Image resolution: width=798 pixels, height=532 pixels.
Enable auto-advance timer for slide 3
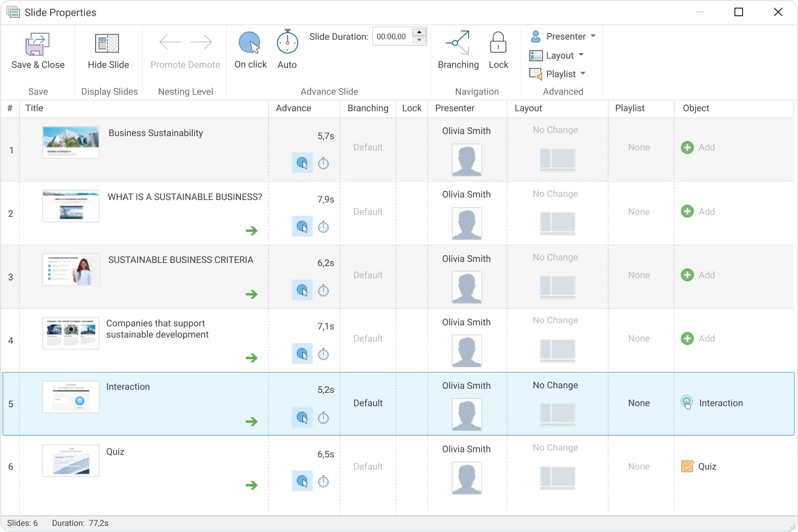(x=323, y=291)
